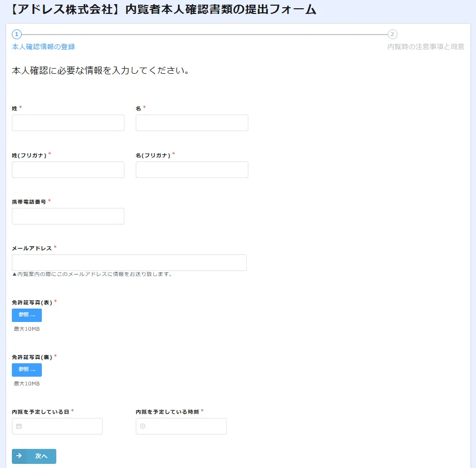Click the calendar icon in viewing date field

click(19, 426)
